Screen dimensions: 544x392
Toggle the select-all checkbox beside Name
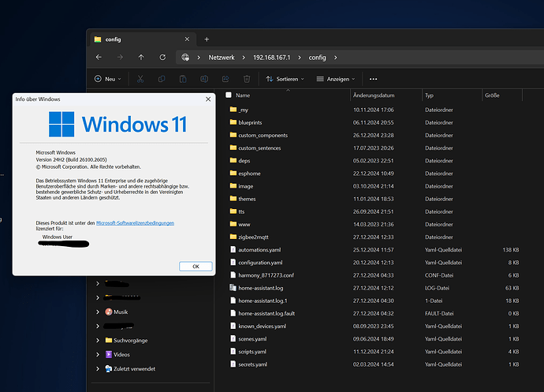pyautogui.click(x=229, y=95)
